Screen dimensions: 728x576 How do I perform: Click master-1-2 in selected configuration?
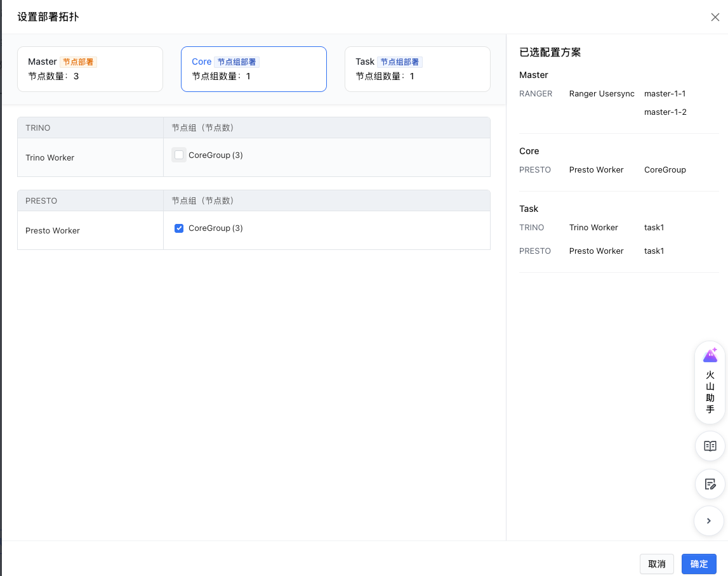tap(665, 112)
